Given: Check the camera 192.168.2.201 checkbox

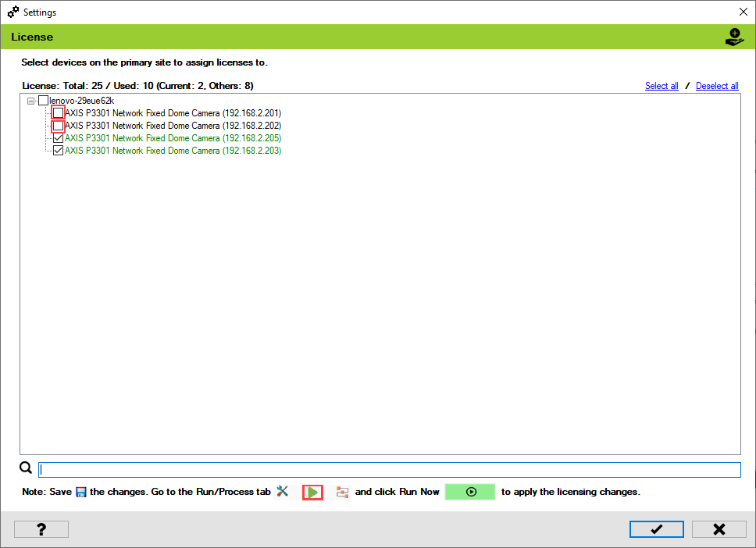Looking at the screenshot, I should (x=59, y=113).
